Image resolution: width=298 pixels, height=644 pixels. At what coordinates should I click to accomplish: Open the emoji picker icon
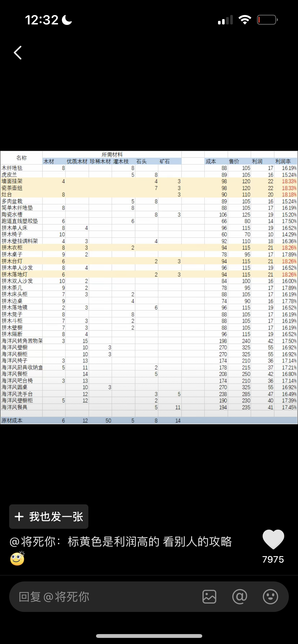click(270, 597)
